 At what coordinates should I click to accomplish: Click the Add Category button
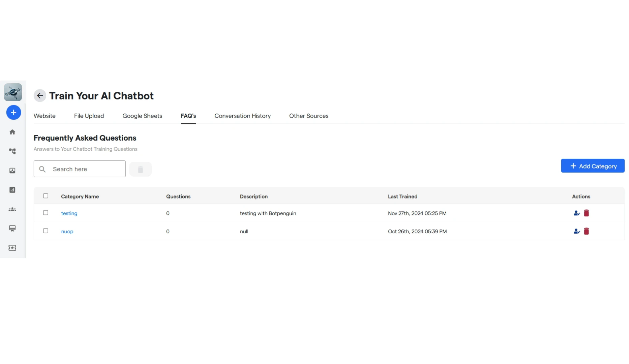(593, 166)
